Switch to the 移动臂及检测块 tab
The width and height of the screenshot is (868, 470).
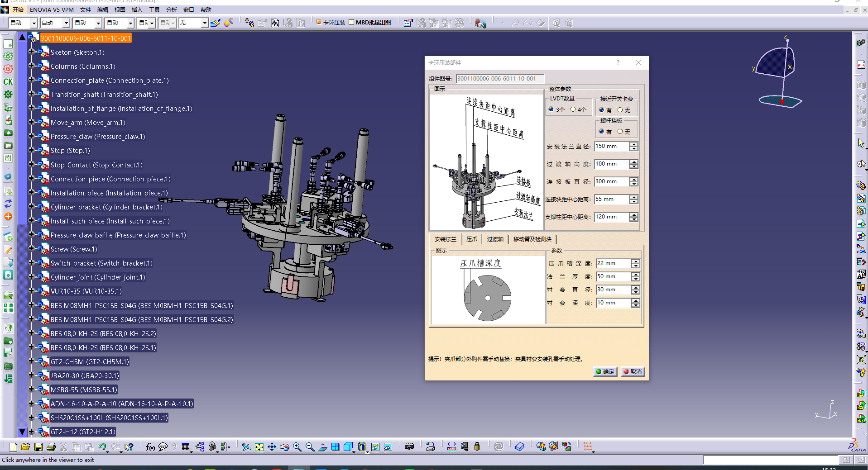532,239
